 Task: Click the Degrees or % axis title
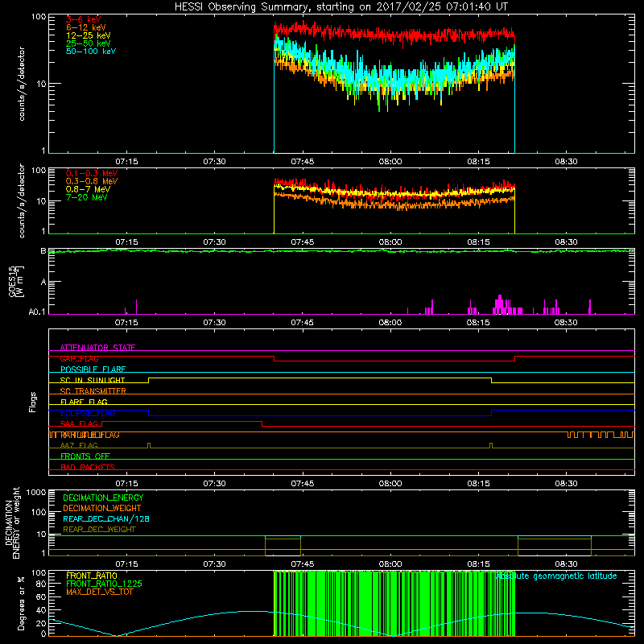(21, 603)
